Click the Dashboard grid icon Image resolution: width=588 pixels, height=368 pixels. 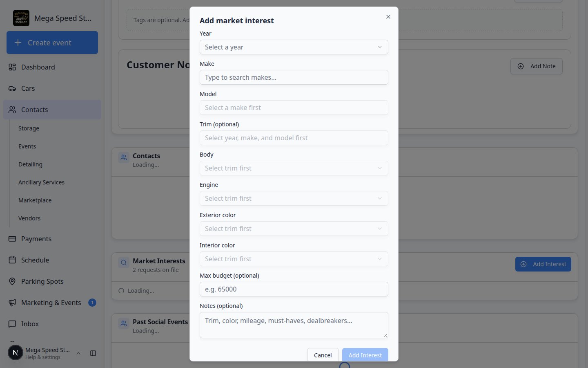tap(12, 67)
